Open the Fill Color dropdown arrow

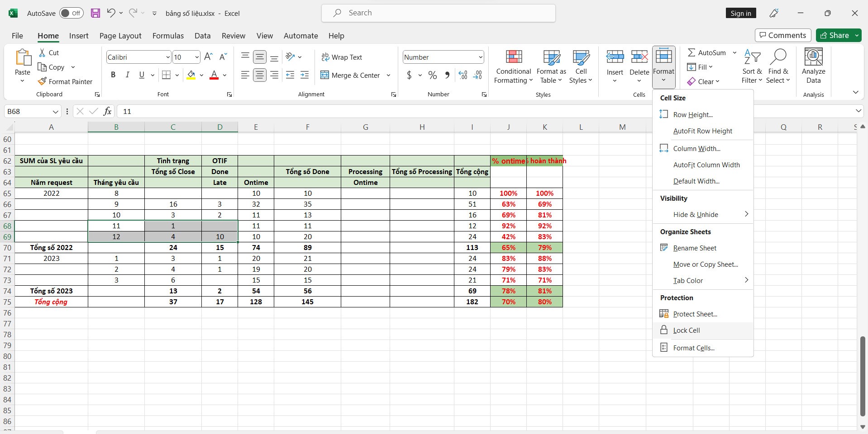pyautogui.click(x=201, y=75)
